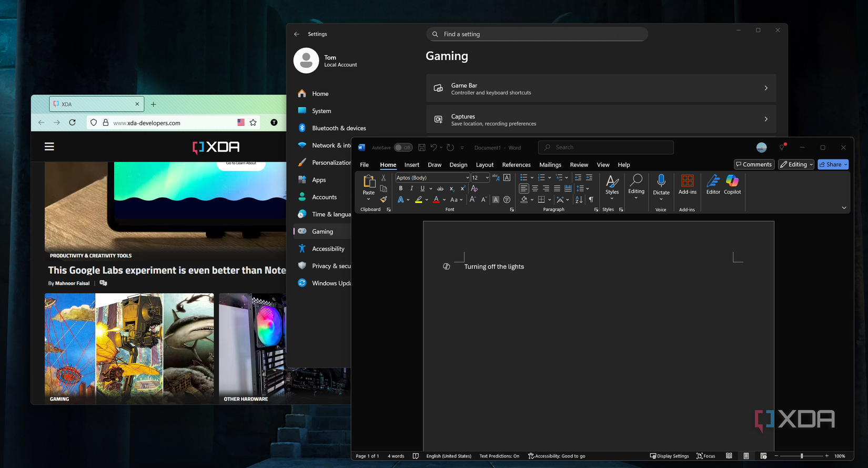Toggle Text Predictions in status bar
The width and height of the screenshot is (868, 468).
point(499,456)
